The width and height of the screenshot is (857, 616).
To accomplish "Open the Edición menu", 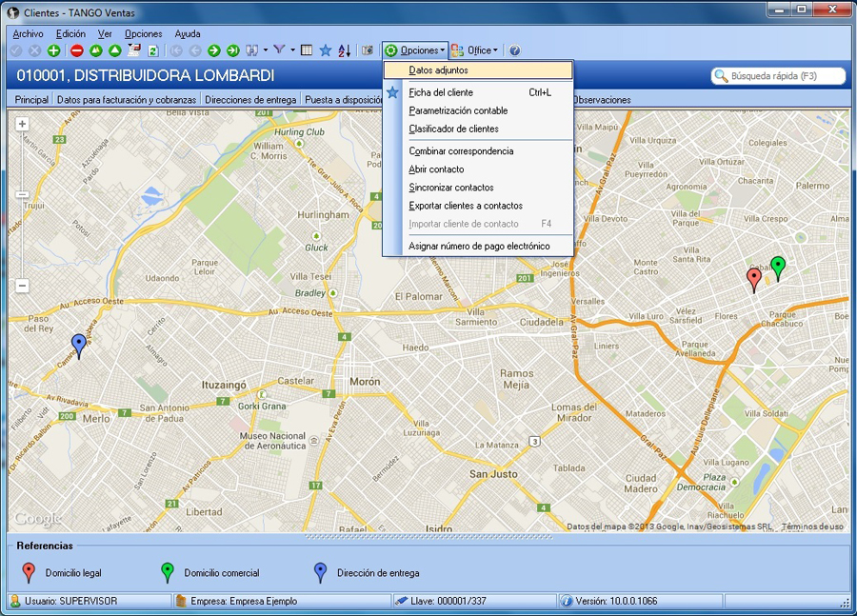I will click(x=70, y=34).
